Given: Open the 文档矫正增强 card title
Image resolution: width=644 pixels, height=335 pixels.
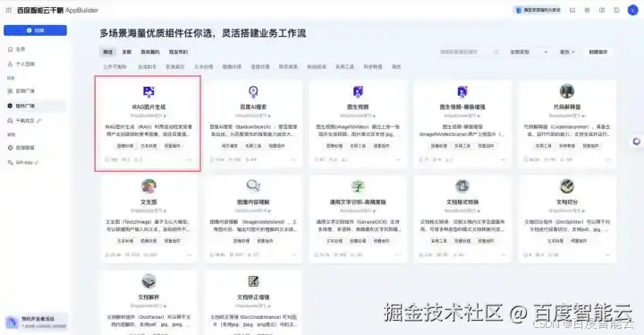Looking at the screenshot, I should (x=253, y=297).
